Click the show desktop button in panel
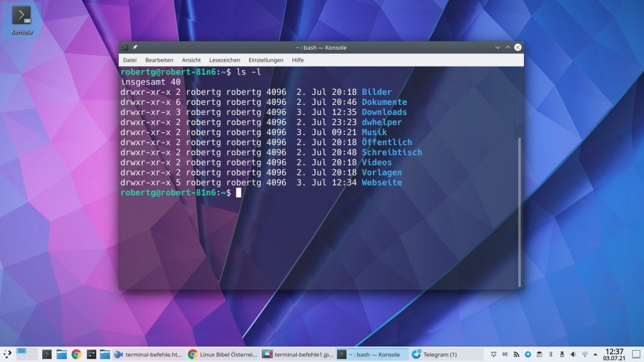This screenshot has height=362, width=644. [x=636, y=354]
